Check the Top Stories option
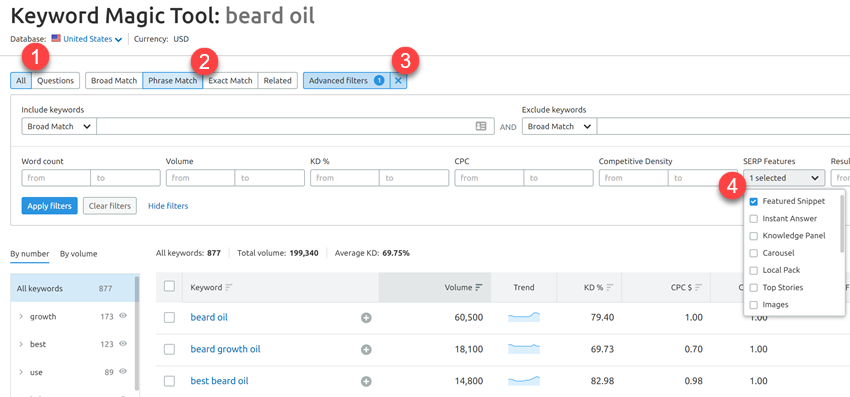 click(754, 287)
